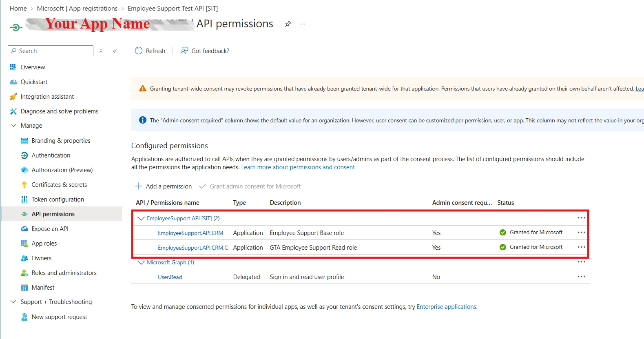Viewport: 644px width, 339px height.
Task: Click the Authorization (Preview) icon
Action: click(x=24, y=170)
